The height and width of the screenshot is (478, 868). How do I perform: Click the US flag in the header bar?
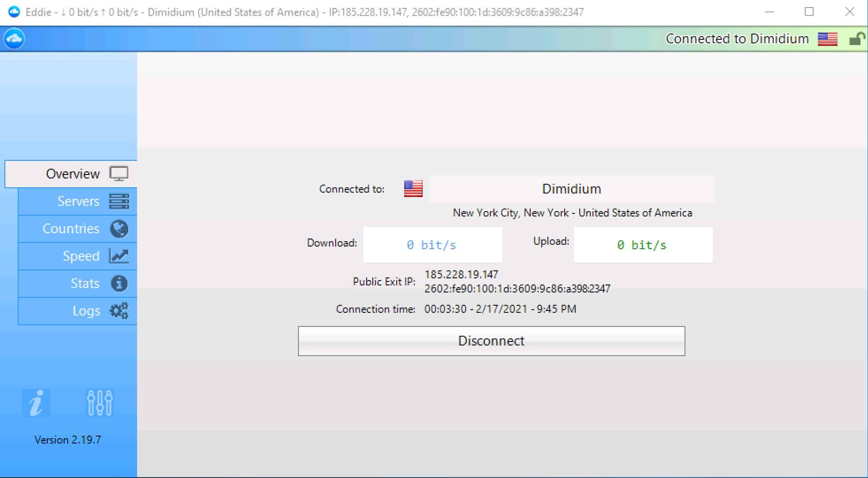click(827, 39)
